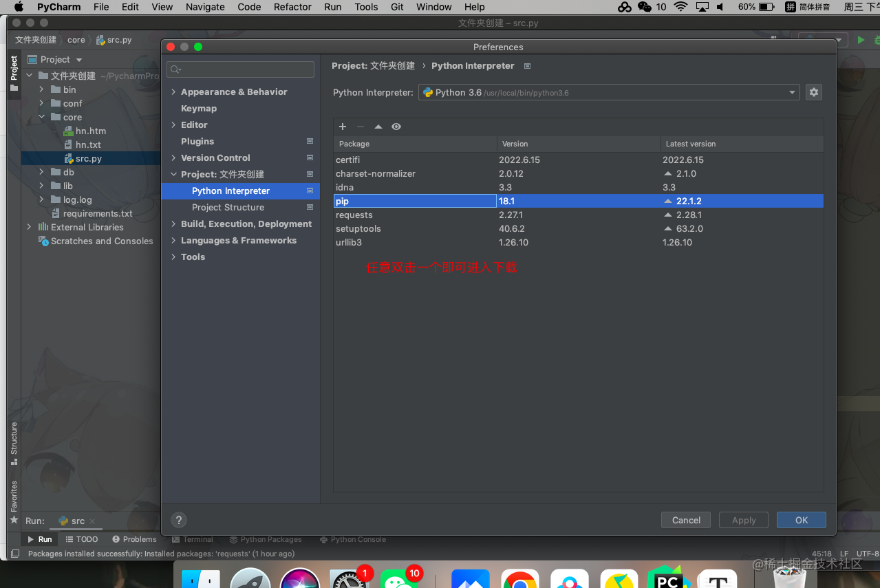Click the minus icon to uninstall package
This screenshot has height=588, width=880.
[x=360, y=127]
